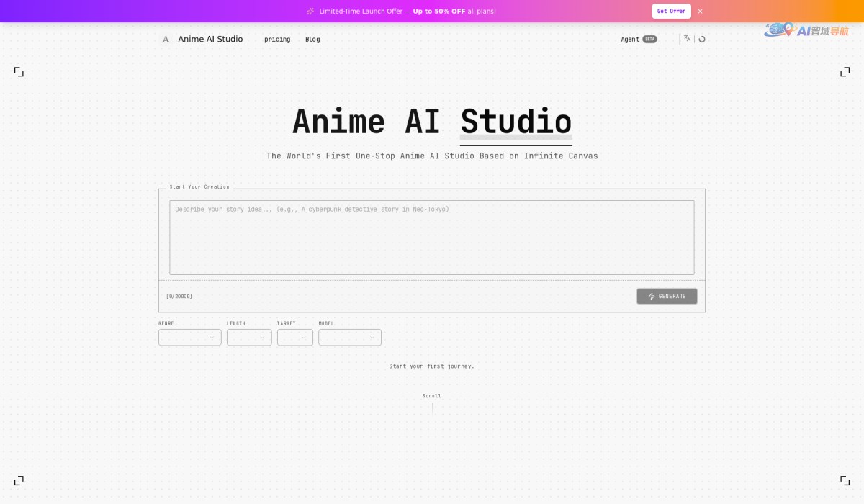Click the large Anime AI Studio heading
This screenshot has height=504, width=864.
click(432, 122)
